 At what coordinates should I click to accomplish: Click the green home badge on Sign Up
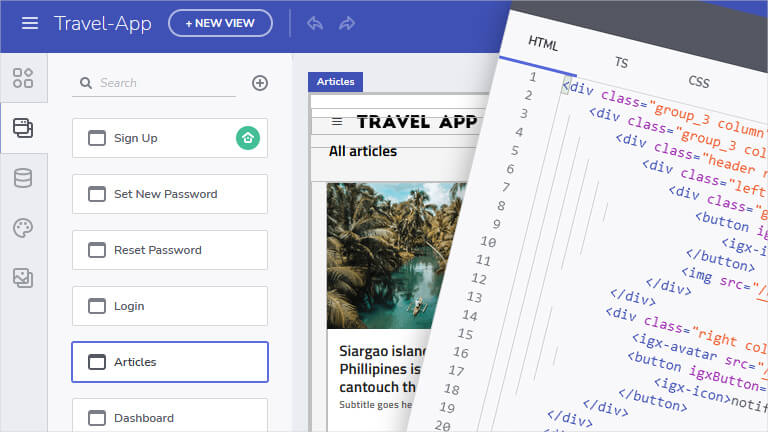pyautogui.click(x=248, y=138)
